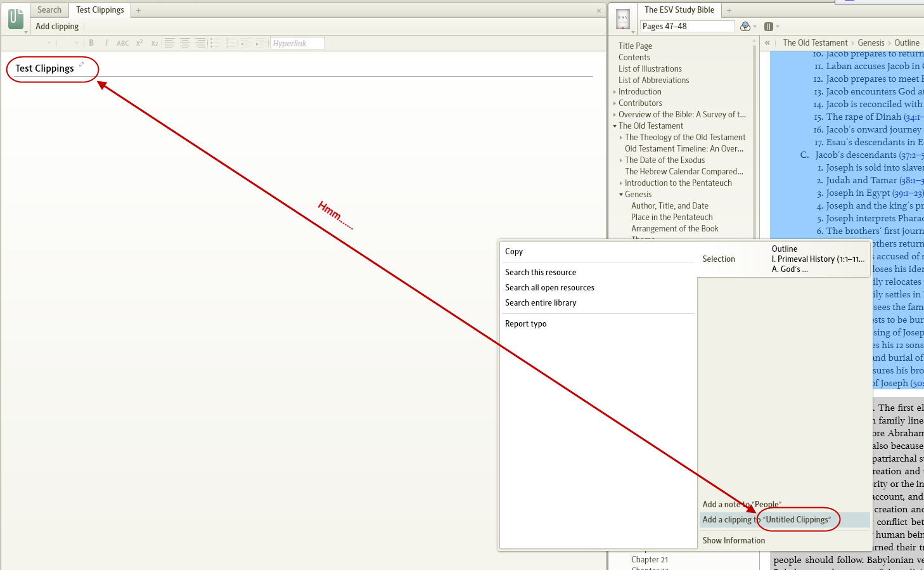Open a new tab beside ESV Study Bible
This screenshot has height=570, width=924.
point(729,10)
